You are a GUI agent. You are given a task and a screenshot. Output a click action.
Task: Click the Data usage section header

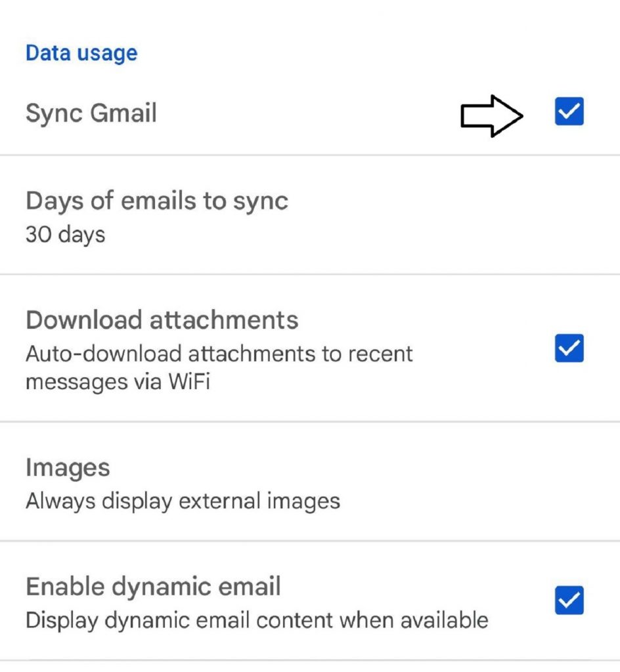click(81, 53)
